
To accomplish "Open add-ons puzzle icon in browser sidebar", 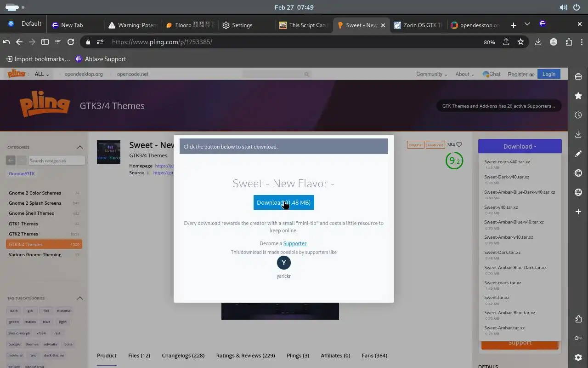I will tap(578, 319).
